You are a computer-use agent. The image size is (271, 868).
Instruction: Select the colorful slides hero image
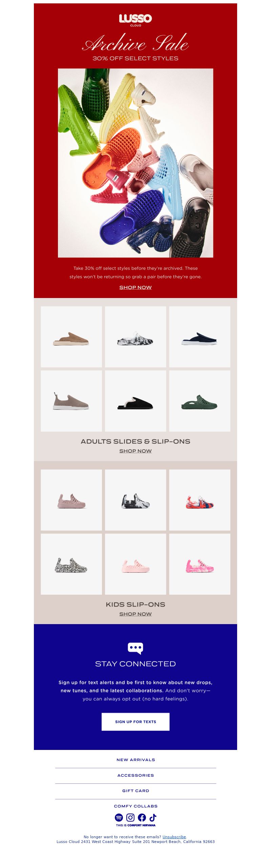[x=135, y=163]
